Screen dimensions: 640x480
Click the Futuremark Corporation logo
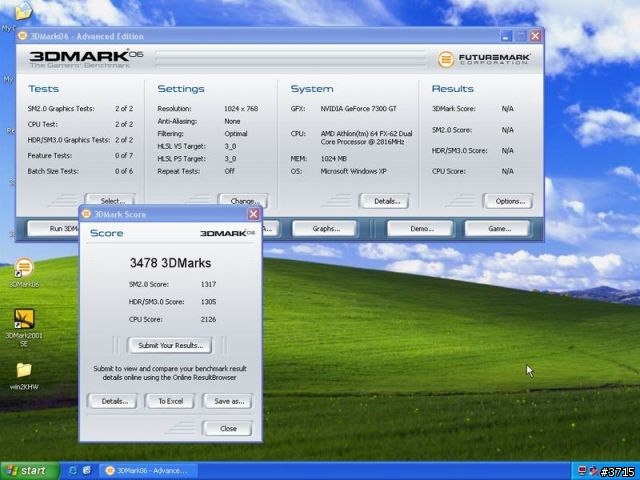[x=484, y=59]
